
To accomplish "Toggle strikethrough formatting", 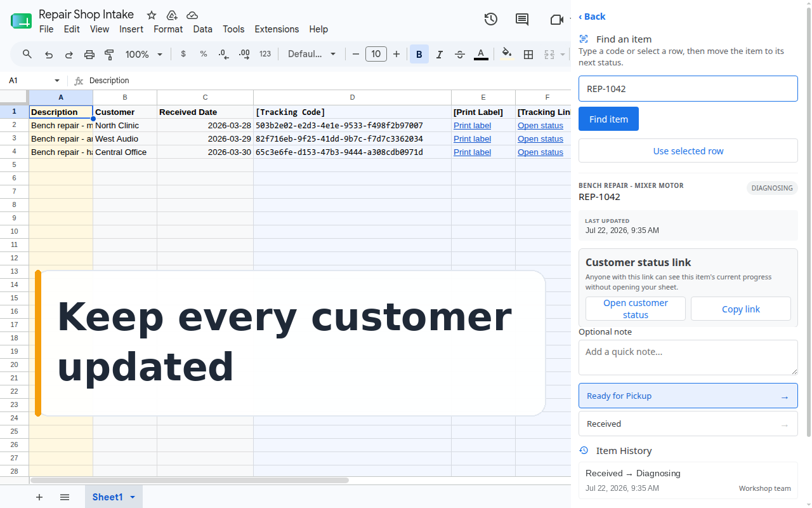I will 460,55.
